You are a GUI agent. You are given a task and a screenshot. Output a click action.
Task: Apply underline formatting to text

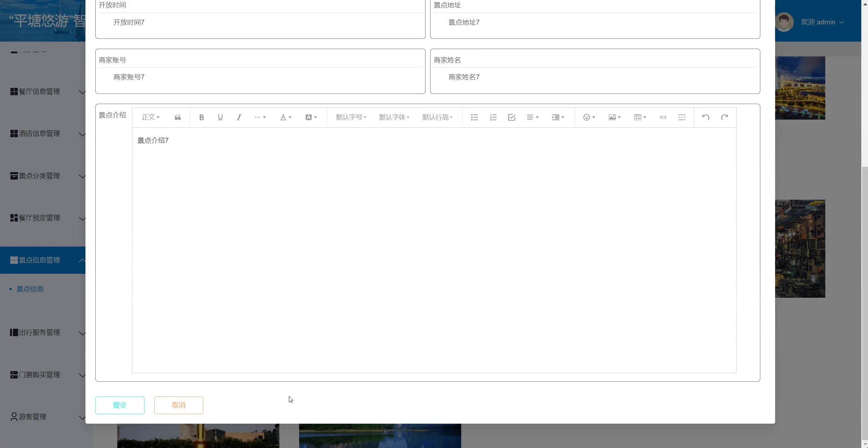(220, 117)
